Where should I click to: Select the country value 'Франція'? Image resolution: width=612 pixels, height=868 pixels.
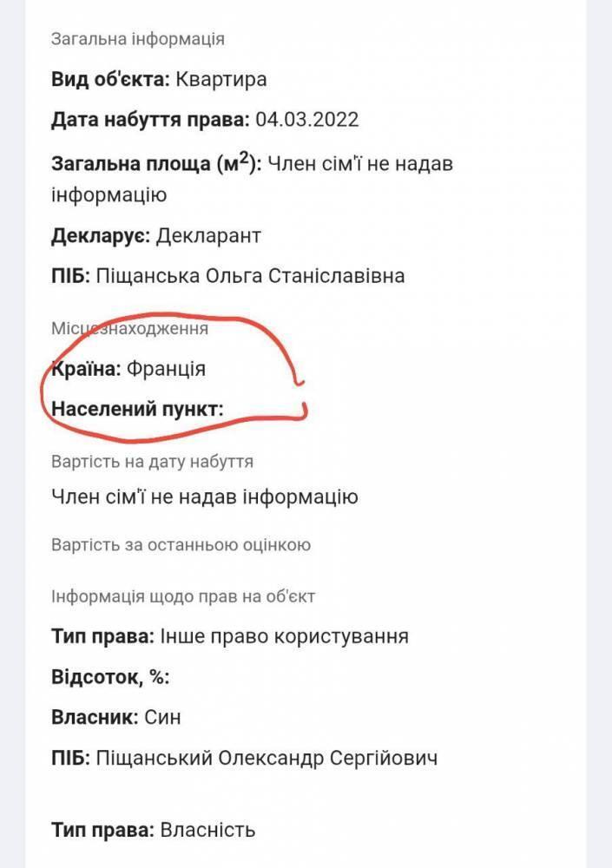tap(167, 368)
